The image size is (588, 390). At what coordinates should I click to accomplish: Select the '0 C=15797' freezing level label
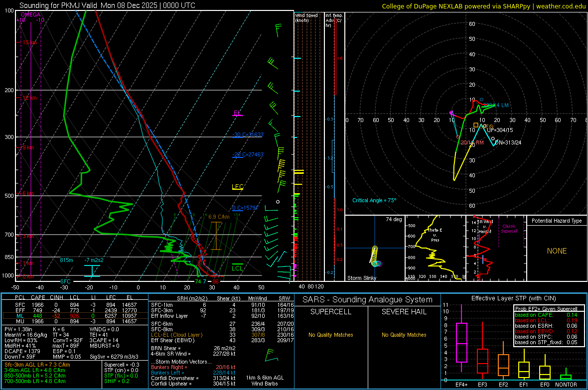click(x=246, y=208)
